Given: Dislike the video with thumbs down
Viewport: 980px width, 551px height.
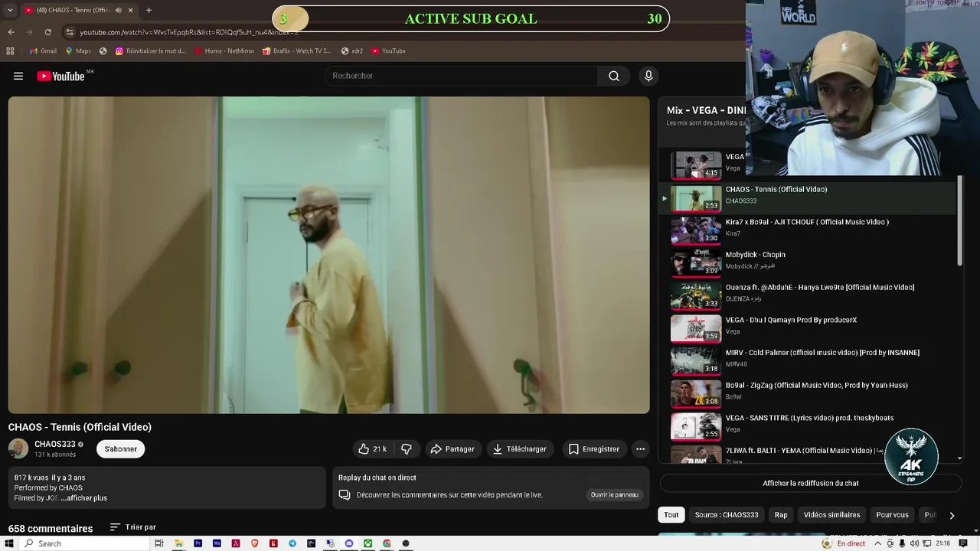Looking at the screenshot, I should point(407,449).
